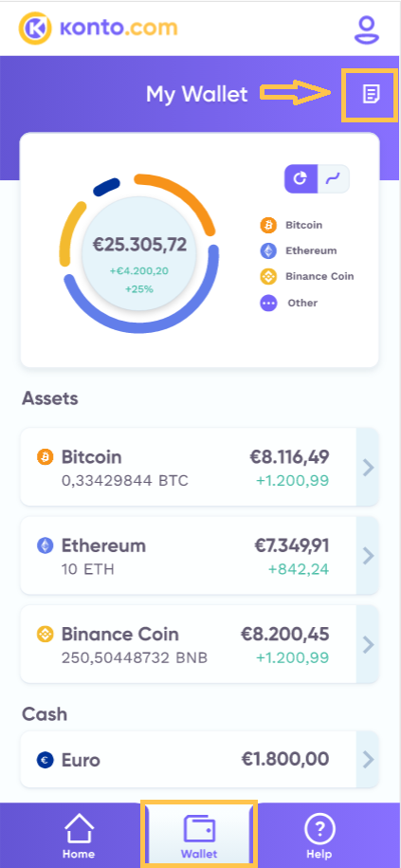
Task: Click the Konto.com logo
Action: [99, 28]
